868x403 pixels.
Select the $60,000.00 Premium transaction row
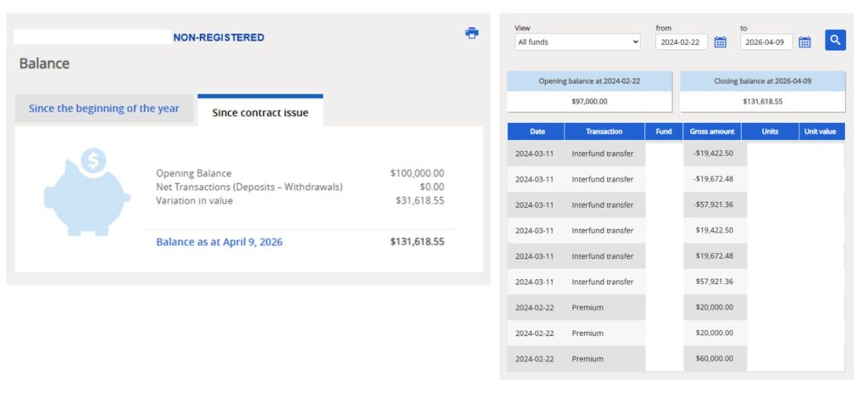[x=676, y=358]
